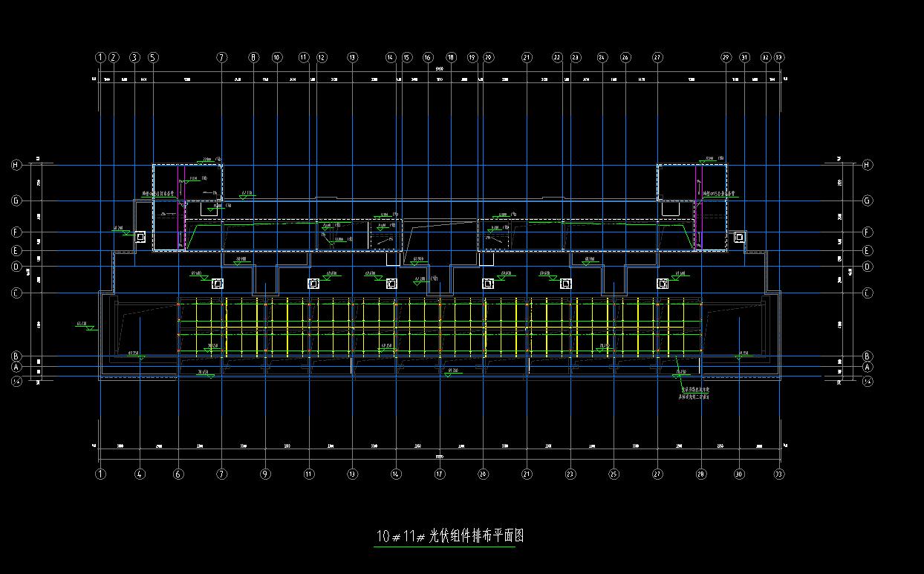This screenshot has width=924, height=574.
Task: Click the left-side axis bubble H
Action: click(x=16, y=165)
